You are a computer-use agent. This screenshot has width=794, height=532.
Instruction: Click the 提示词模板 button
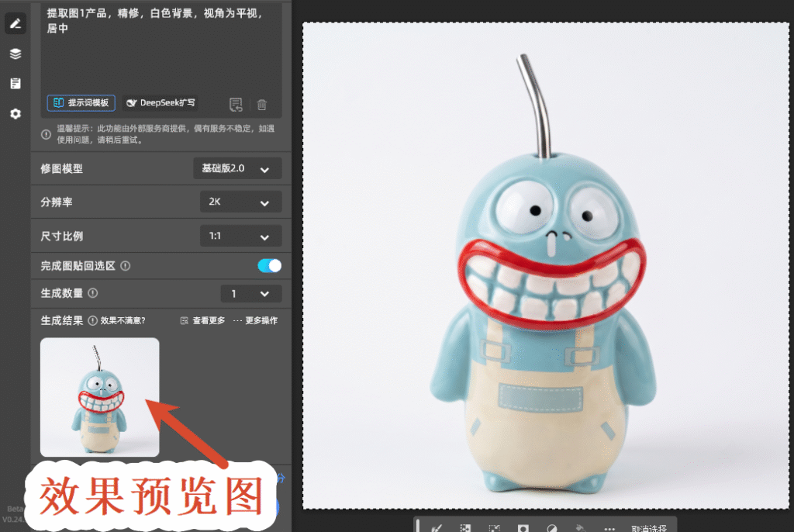coord(81,103)
